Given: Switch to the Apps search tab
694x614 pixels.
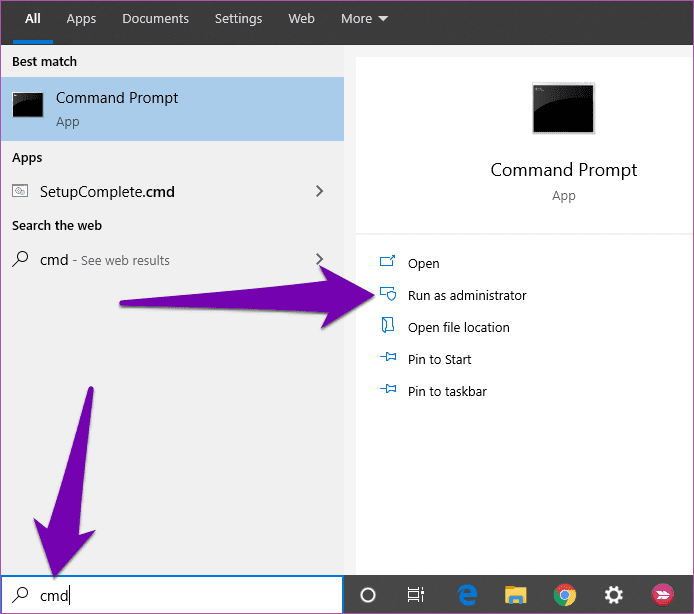Looking at the screenshot, I should pos(81,19).
